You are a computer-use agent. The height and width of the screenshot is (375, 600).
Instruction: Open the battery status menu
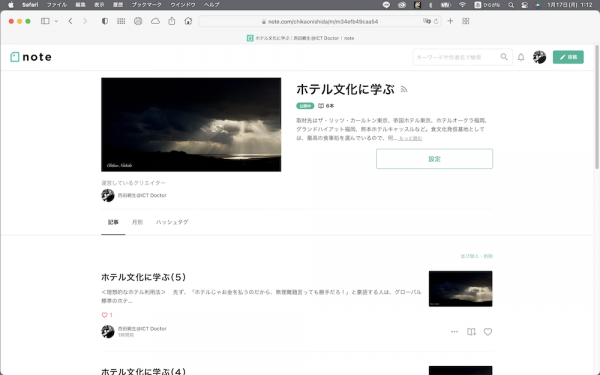tap(446, 5)
